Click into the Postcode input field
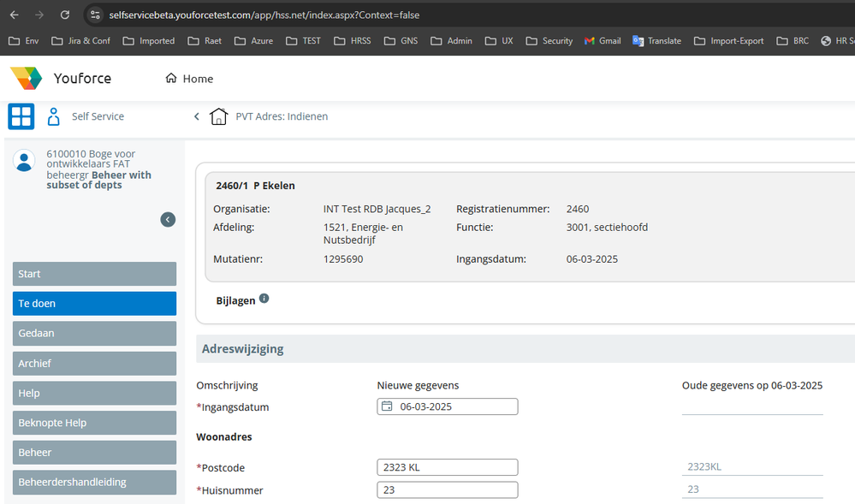Image resolution: width=855 pixels, height=504 pixels. point(447,466)
